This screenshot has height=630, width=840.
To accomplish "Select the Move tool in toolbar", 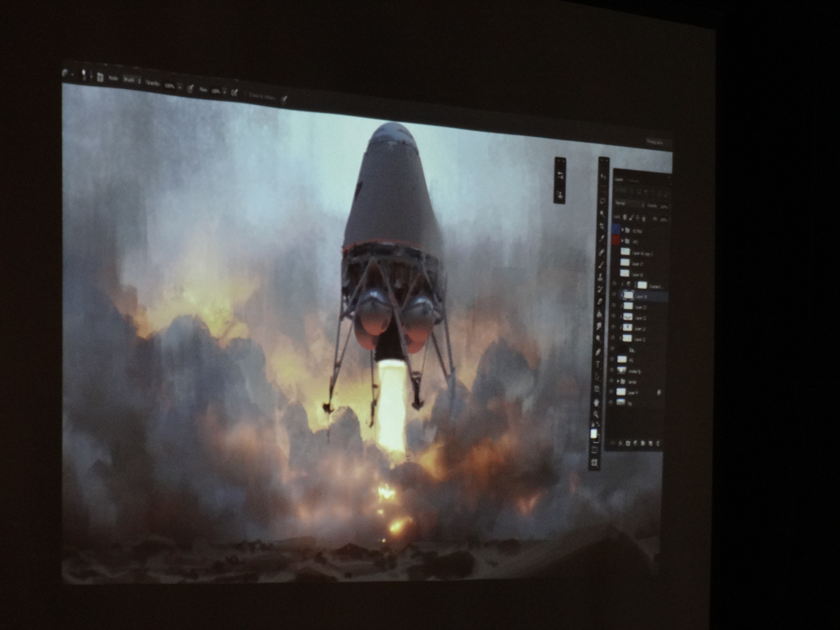I will click(603, 176).
